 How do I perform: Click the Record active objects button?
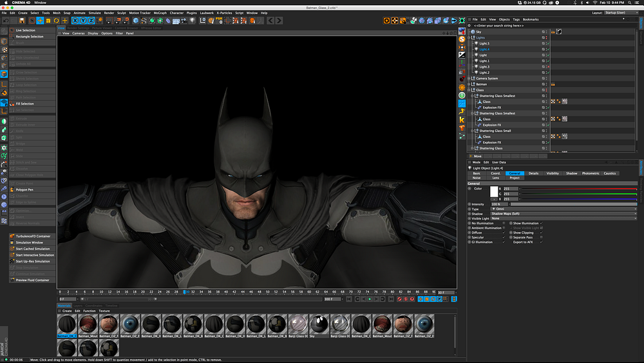point(399,299)
